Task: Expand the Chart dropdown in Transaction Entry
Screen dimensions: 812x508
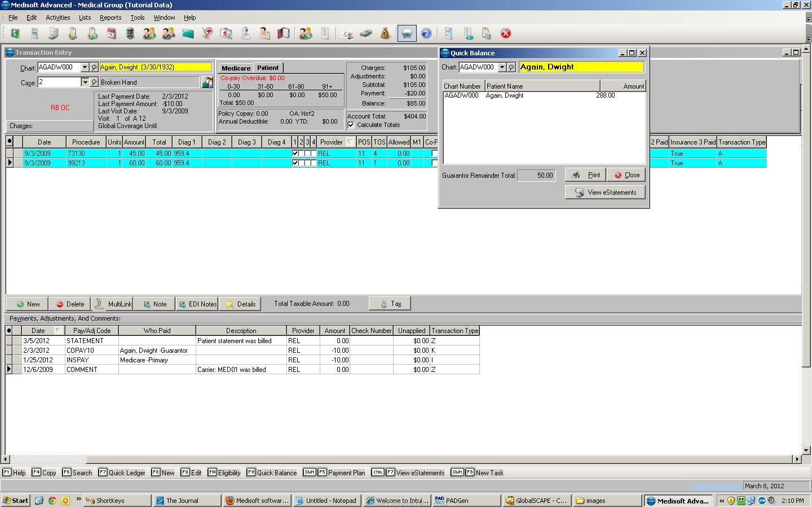Action: click(85, 67)
